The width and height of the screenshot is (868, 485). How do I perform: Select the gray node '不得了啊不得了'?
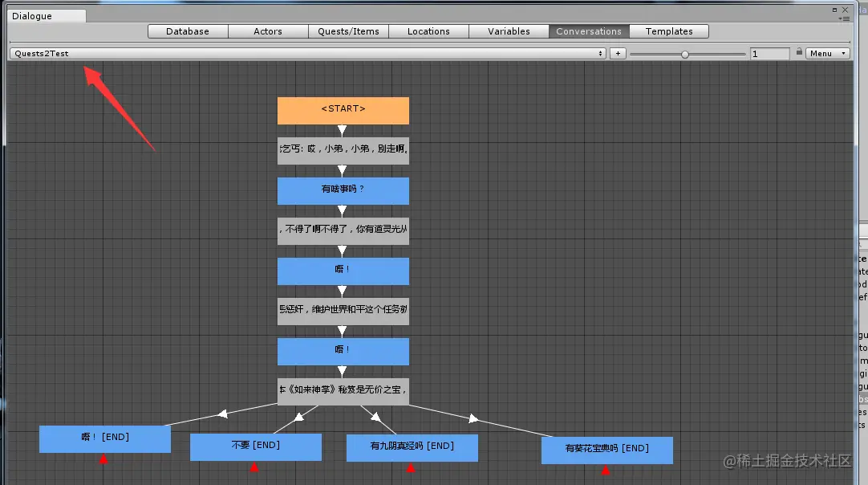[x=343, y=230]
